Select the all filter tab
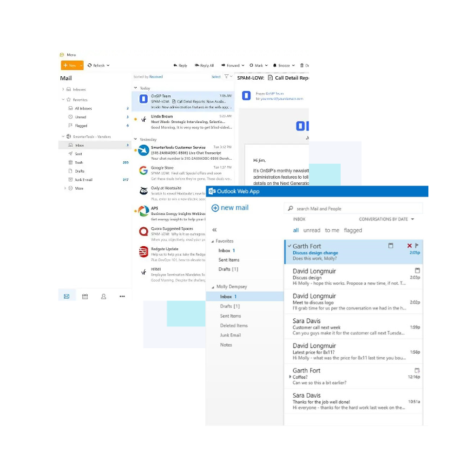Image resolution: width=476 pixels, height=476 pixels. tap(296, 230)
